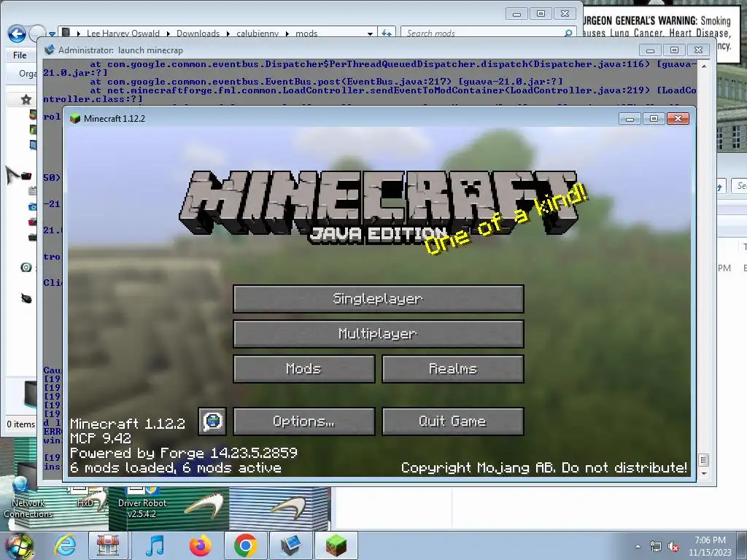The height and width of the screenshot is (560, 747).
Task: Open HxD desktop shortcut
Action: pyautogui.click(x=86, y=497)
